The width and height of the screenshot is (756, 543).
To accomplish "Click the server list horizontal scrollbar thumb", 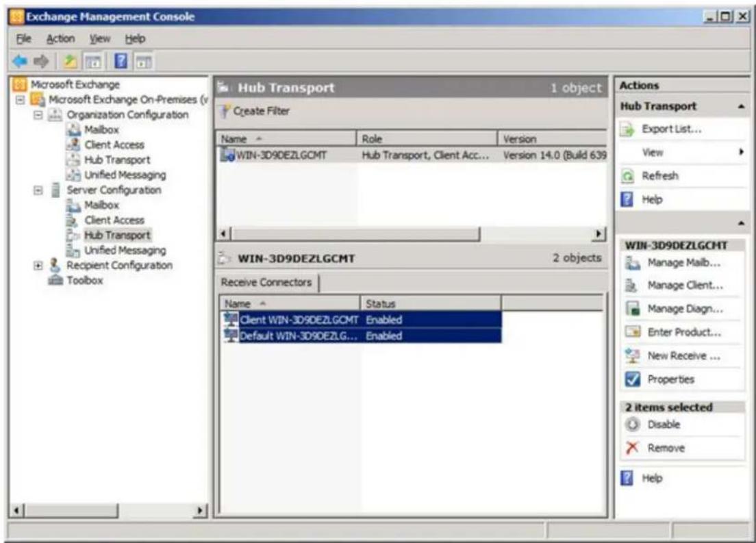I will 355,234.
